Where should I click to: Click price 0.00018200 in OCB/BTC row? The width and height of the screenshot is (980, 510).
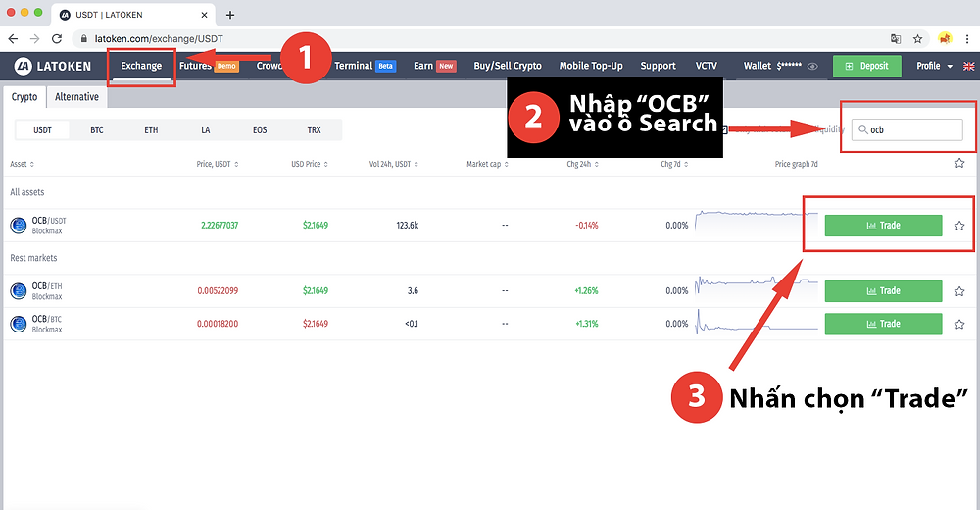(x=218, y=324)
